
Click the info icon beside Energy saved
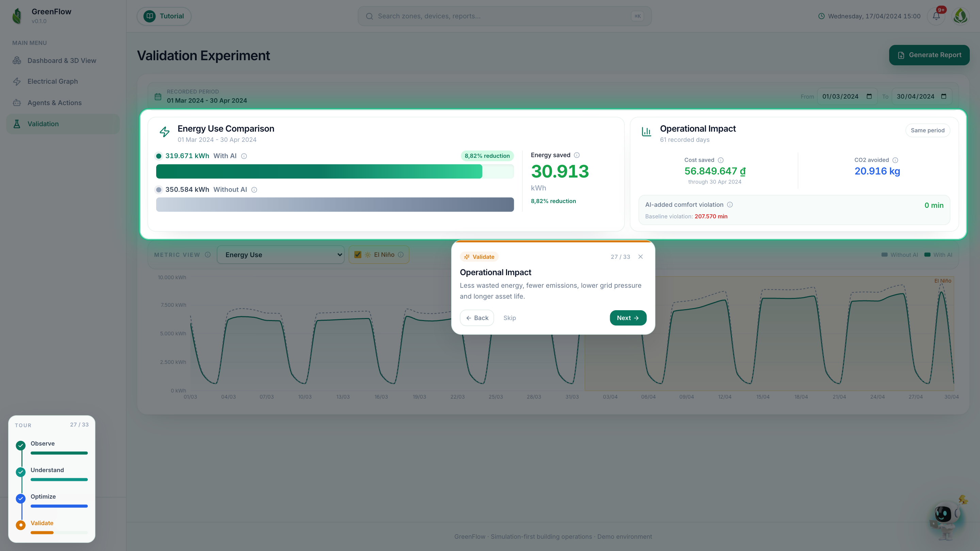coord(577,155)
